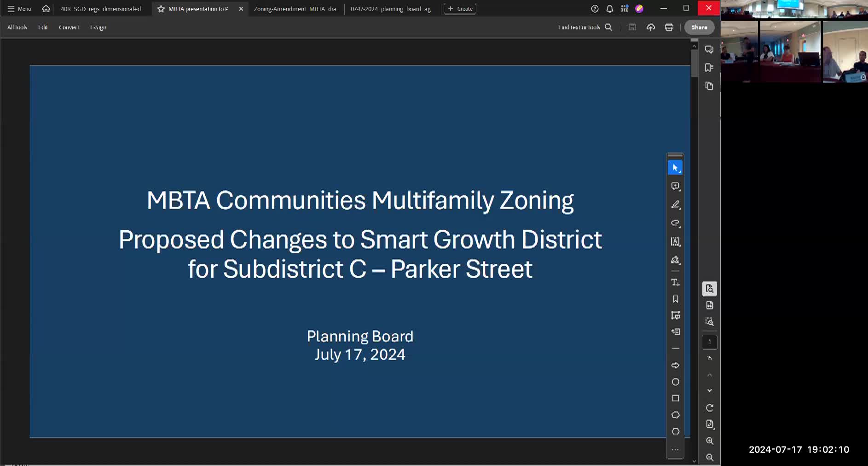Image resolution: width=868 pixels, height=466 pixels.
Task: Star the MBTA presentation document
Action: pos(161,9)
